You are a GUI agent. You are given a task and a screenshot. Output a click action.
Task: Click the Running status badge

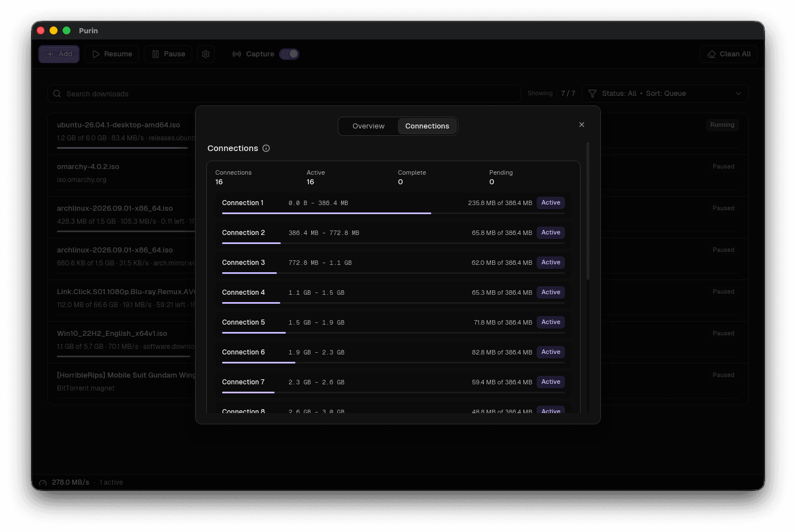coord(722,125)
